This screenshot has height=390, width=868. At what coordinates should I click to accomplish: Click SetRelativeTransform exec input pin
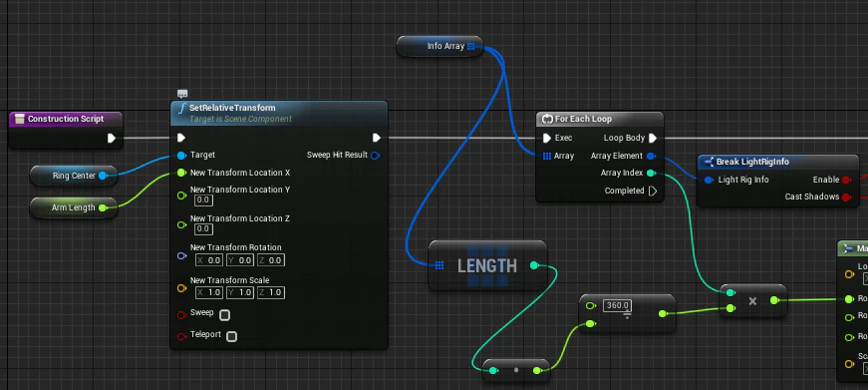181,138
